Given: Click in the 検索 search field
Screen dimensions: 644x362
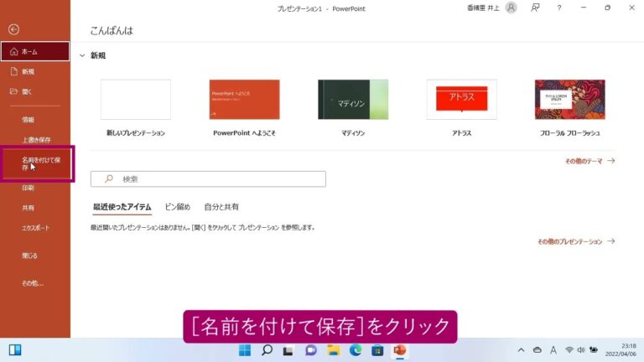Looking at the screenshot, I should click(208, 179).
